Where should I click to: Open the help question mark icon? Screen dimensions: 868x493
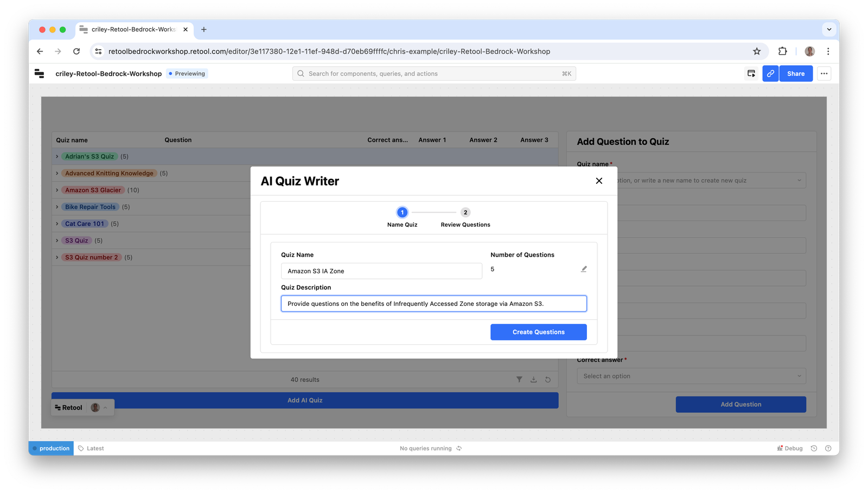tap(828, 449)
